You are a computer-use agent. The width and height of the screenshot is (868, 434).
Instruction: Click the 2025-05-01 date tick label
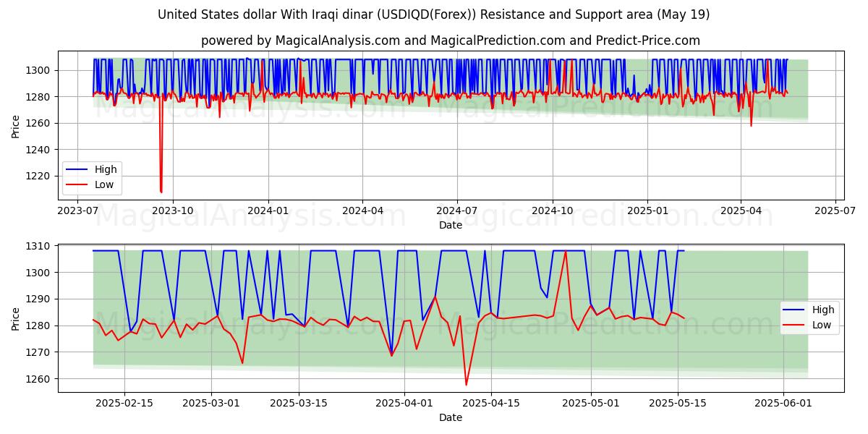point(591,404)
